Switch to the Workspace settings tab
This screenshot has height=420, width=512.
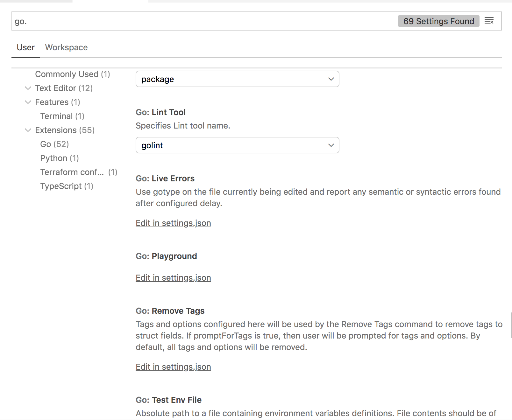66,47
